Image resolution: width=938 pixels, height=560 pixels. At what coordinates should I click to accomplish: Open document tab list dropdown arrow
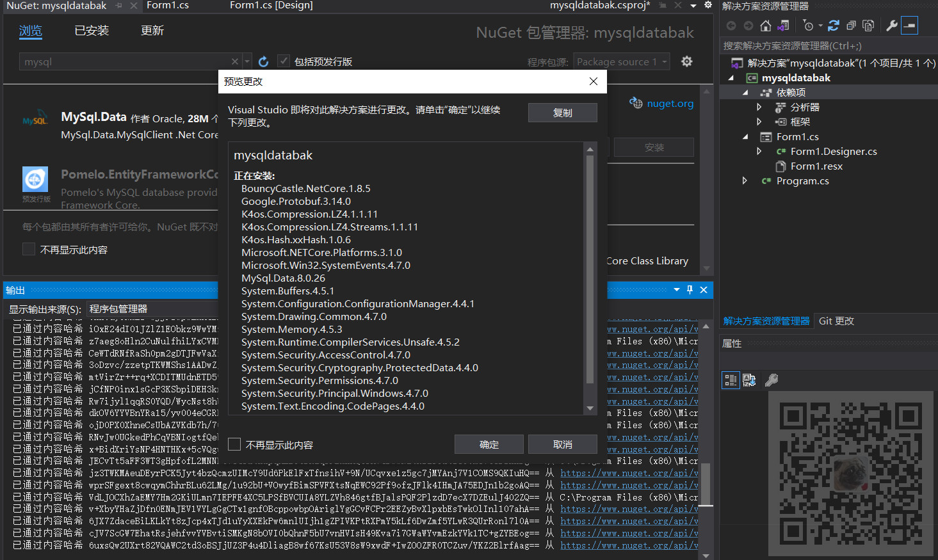[693, 5]
